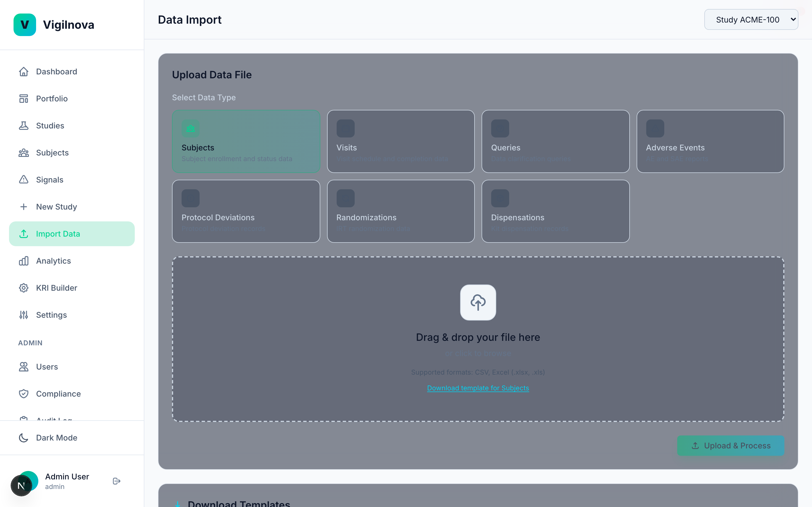
Task: Click the Studies flask icon
Action: tap(23, 125)
